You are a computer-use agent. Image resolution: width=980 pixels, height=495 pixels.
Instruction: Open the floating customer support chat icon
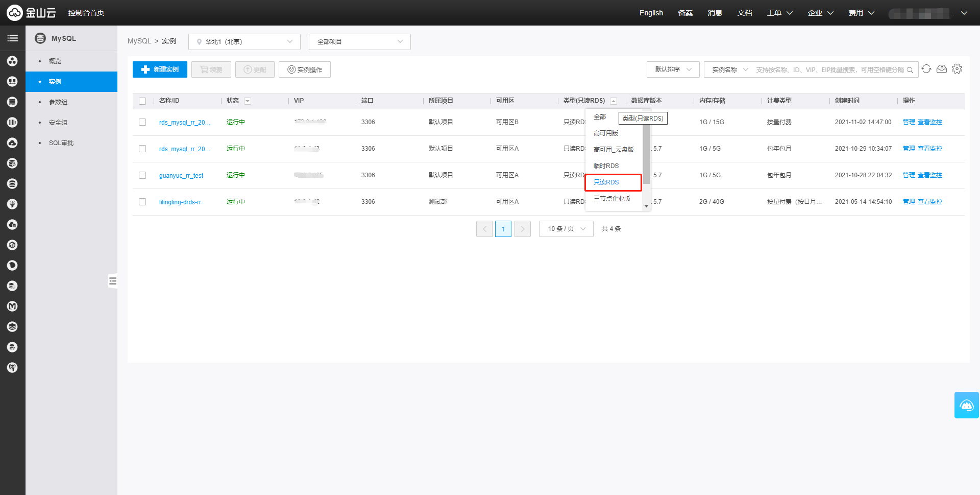coord(966,405)
